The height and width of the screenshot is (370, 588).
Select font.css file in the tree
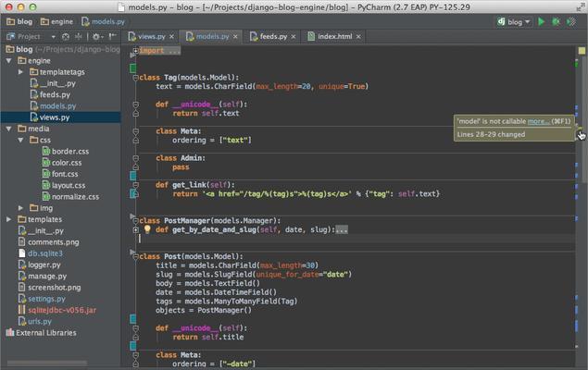pos(60,174)
